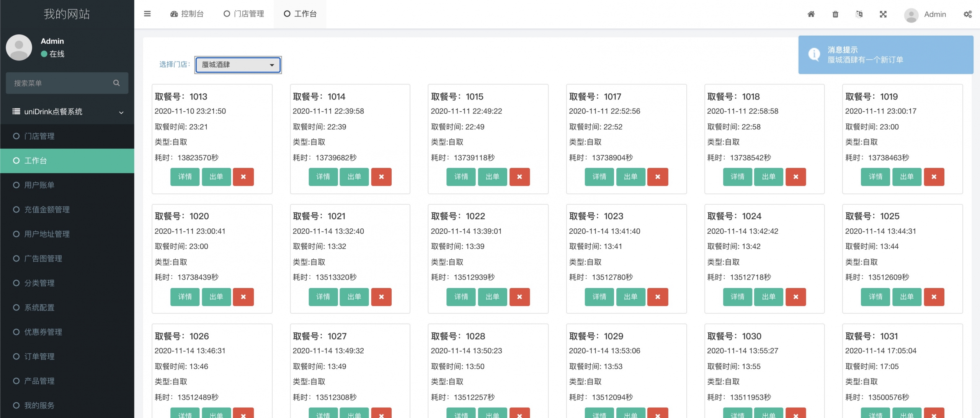View 详情 for order 1021
The height and width of the screenshot is (418, 980).
point(323,297)
